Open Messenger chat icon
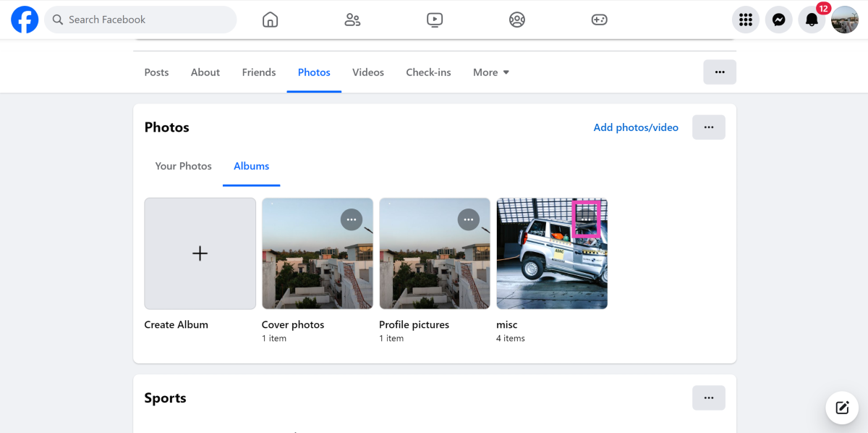Viewport: 868px width, 433px height. [x=778, y=20]
